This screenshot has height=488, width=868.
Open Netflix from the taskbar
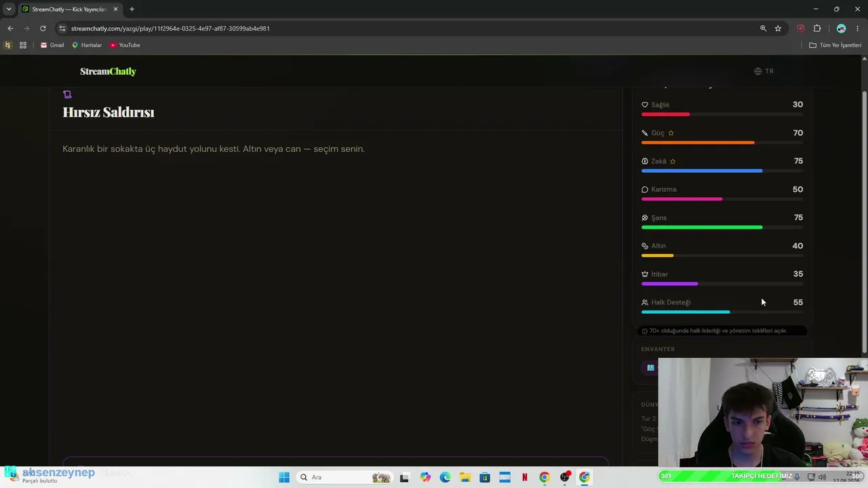(524, 477)
